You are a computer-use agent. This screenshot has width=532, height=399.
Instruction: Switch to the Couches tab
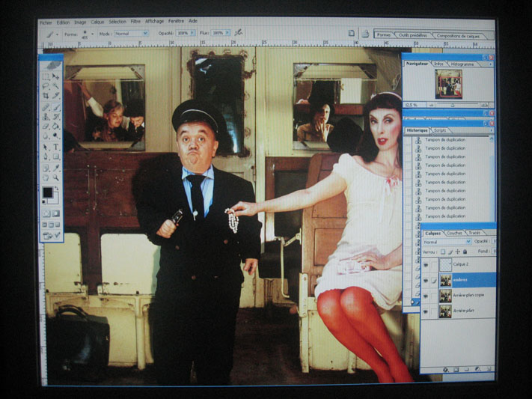[x=454, y=233]
